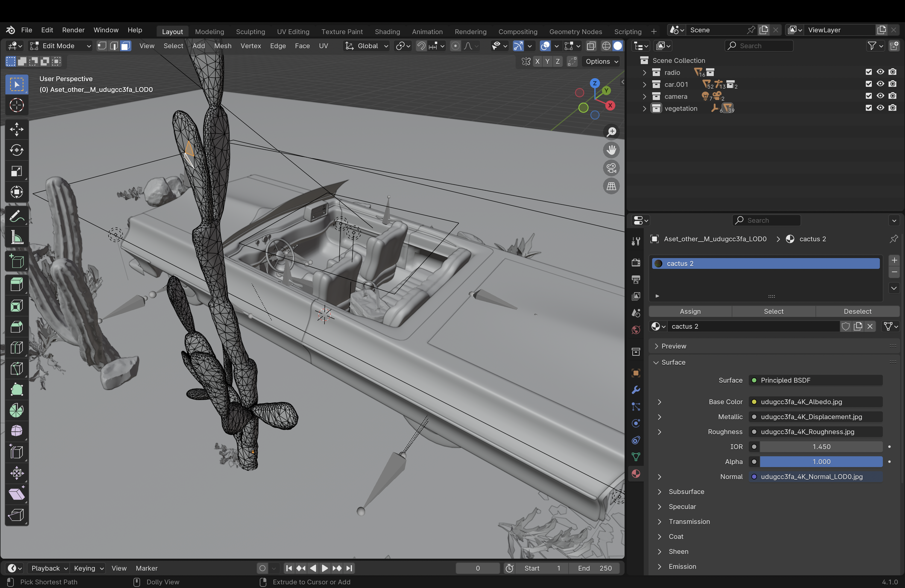Expand the camera collection tree
Viewport: 905px width, 588px height.
644,96
